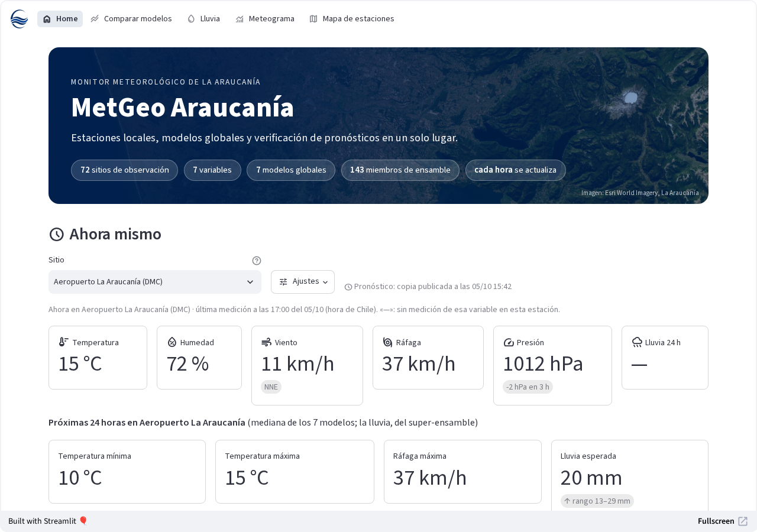
Task: Click the 1012 hPa pressure value
Action: pos(543,364)
